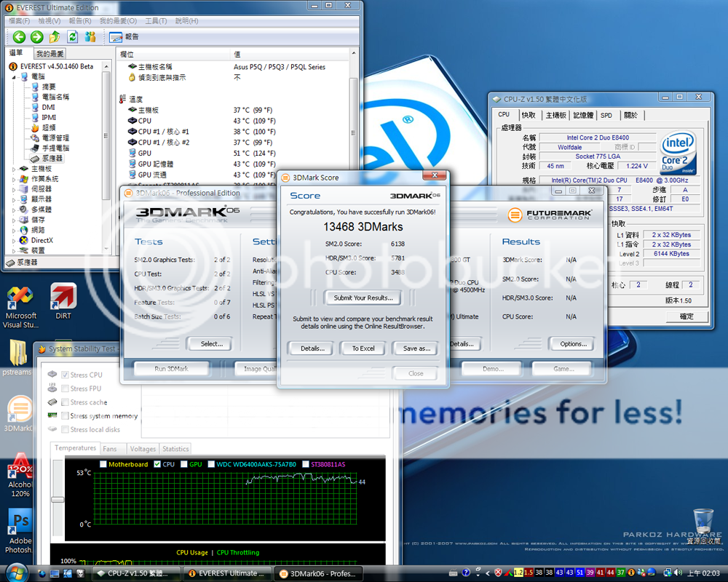Expand the 網路 node in EVEREST tree
Screen dimensions: 728x582
(13, 230)
